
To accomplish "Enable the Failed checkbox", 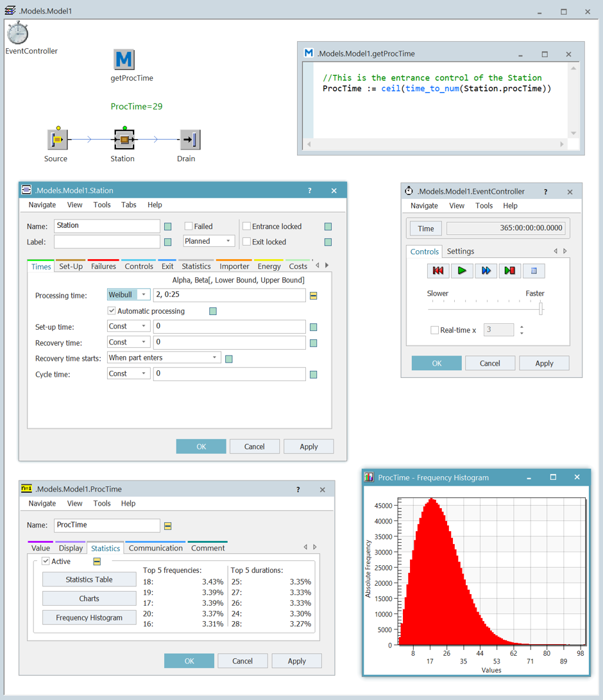I will 189,226.
